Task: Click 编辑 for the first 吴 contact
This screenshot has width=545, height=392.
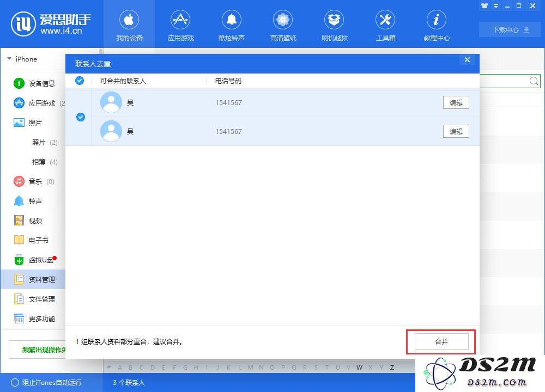Action: pyautogui.click(x=456, y=102)
